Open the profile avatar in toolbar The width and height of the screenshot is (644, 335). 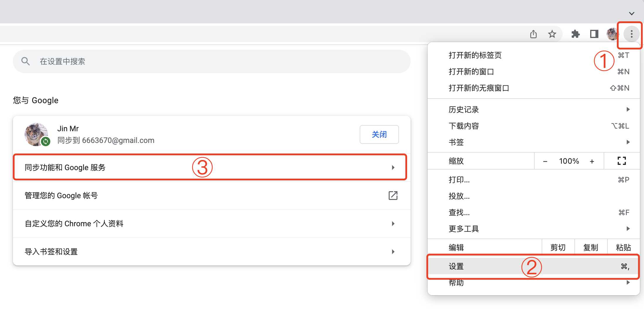click(x=612, y=34)
